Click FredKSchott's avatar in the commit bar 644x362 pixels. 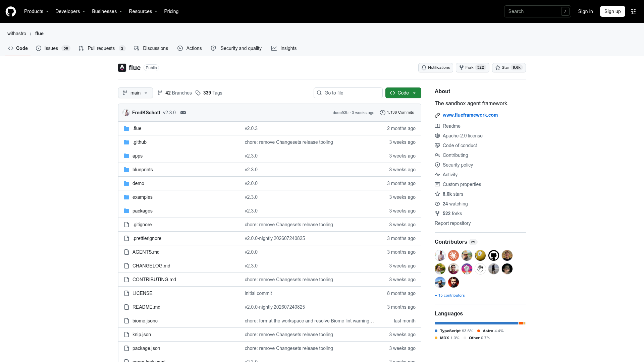click(x=126, y=113)
